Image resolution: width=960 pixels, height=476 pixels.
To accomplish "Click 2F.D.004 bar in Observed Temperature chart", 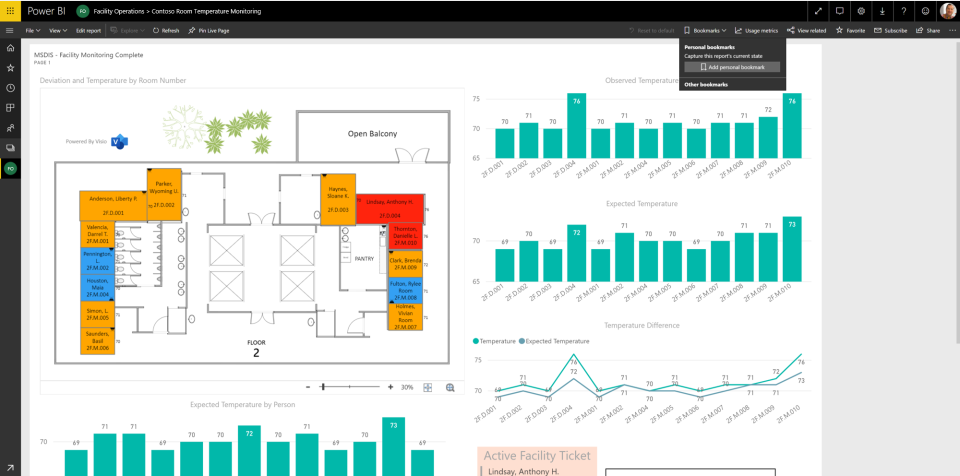I will tap(576, 126).
